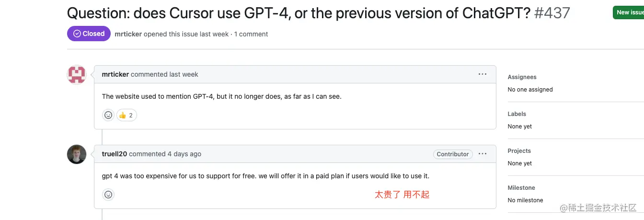Click the 'commented last week' timestamp
The height and width of the screenshot is (220, 644).
pyautogui.click(x=164, y=74)
